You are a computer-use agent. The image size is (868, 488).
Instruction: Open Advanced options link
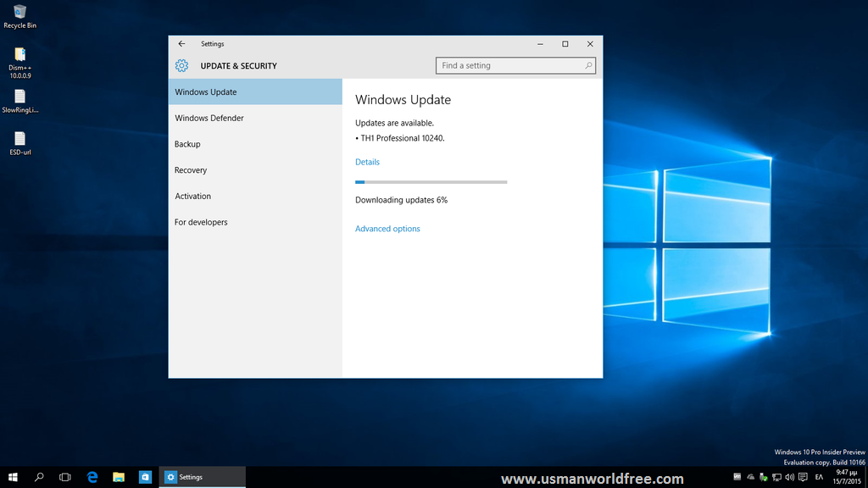[x=387, y=229]
